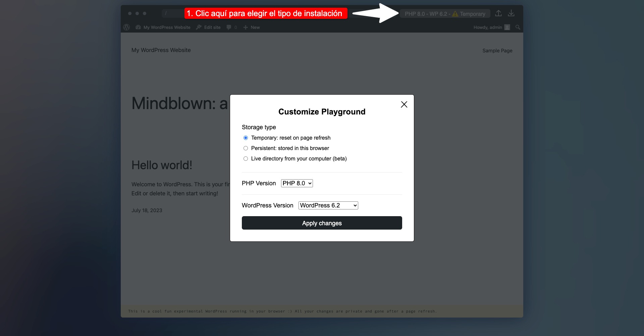Close the Customize Playground dialog
644x336 pixels.
pyautogui.click(x=404, y=104)
